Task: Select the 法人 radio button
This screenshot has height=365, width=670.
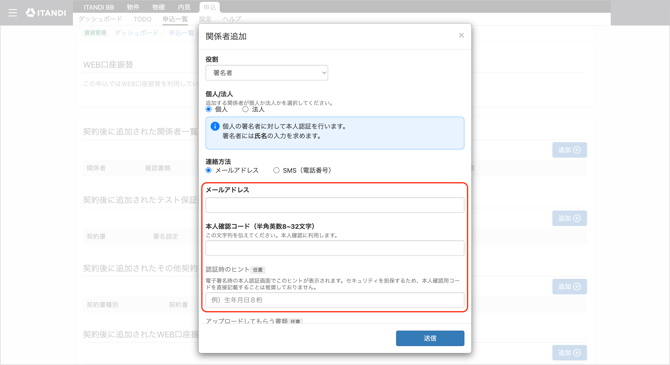Action: [x=245, y=109]
